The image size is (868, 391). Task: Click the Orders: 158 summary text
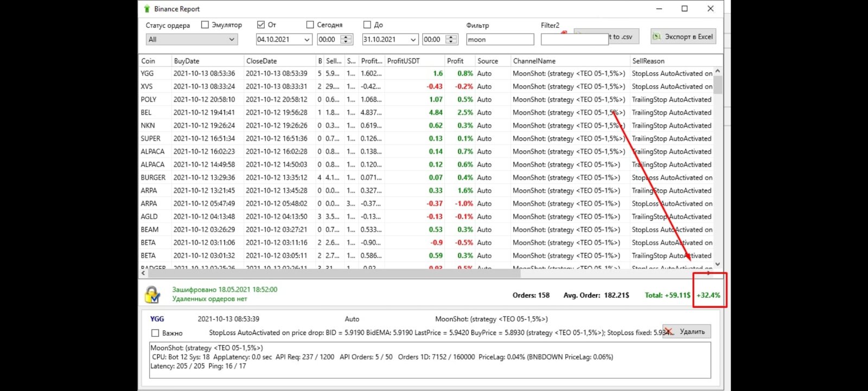pyautogui.click(x=531, y=295)
